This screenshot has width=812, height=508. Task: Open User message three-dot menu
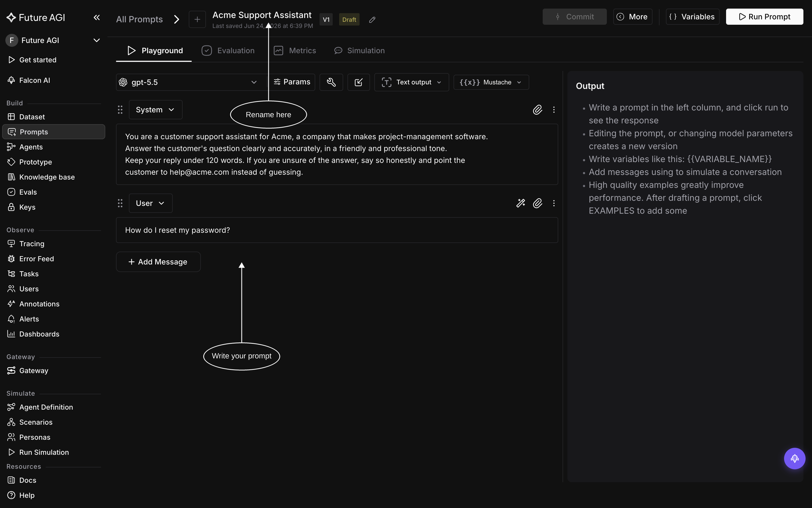554,203
